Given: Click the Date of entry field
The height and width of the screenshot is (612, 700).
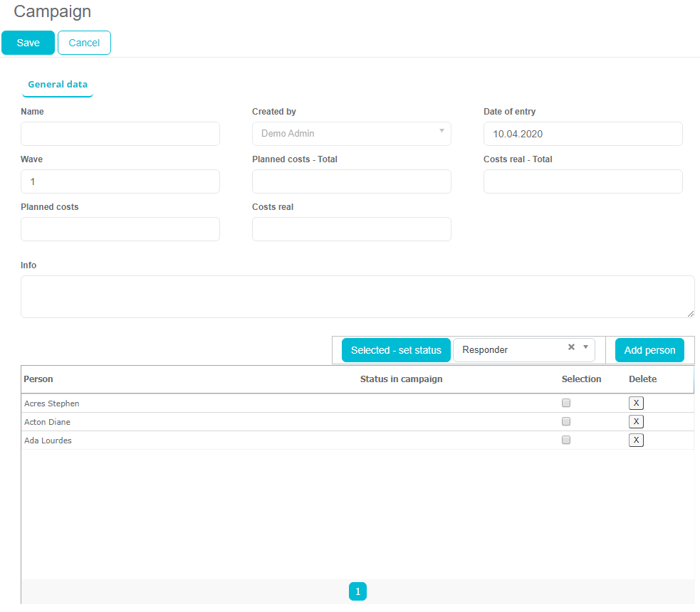Looking at the screenshot, I should tap(583, 134).
